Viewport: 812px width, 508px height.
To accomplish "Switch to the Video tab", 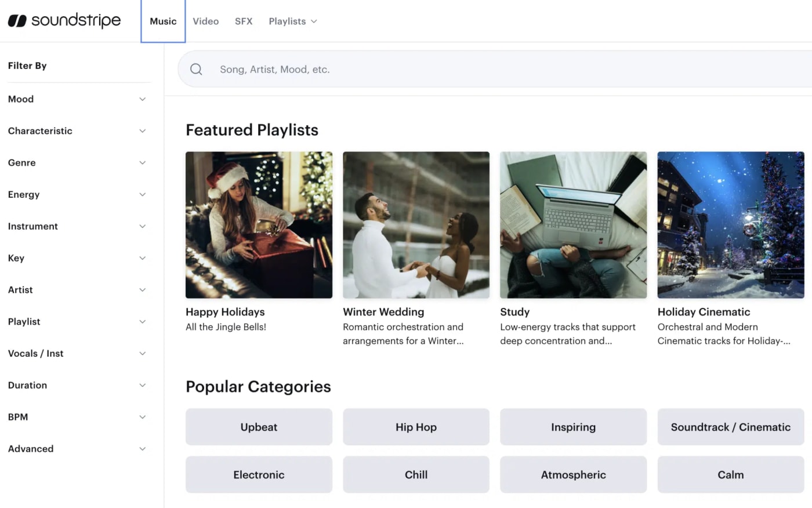I will coord(206,21).
